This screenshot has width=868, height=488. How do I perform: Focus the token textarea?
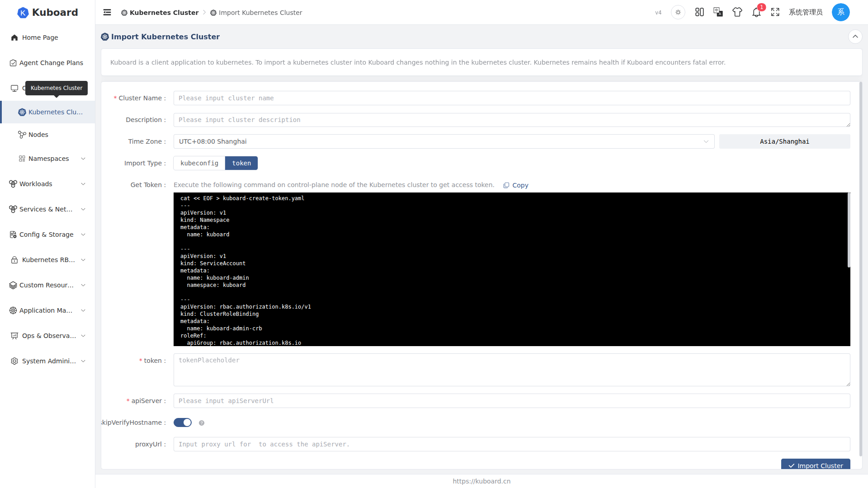point(512,370)
